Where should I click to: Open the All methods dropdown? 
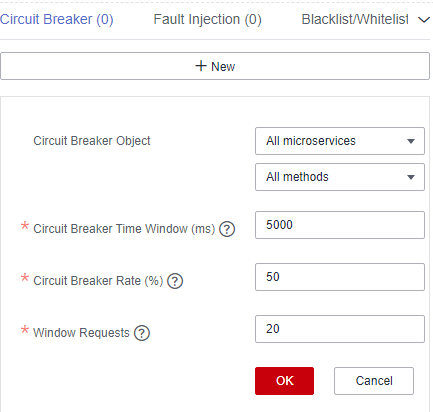click(340, 177)
